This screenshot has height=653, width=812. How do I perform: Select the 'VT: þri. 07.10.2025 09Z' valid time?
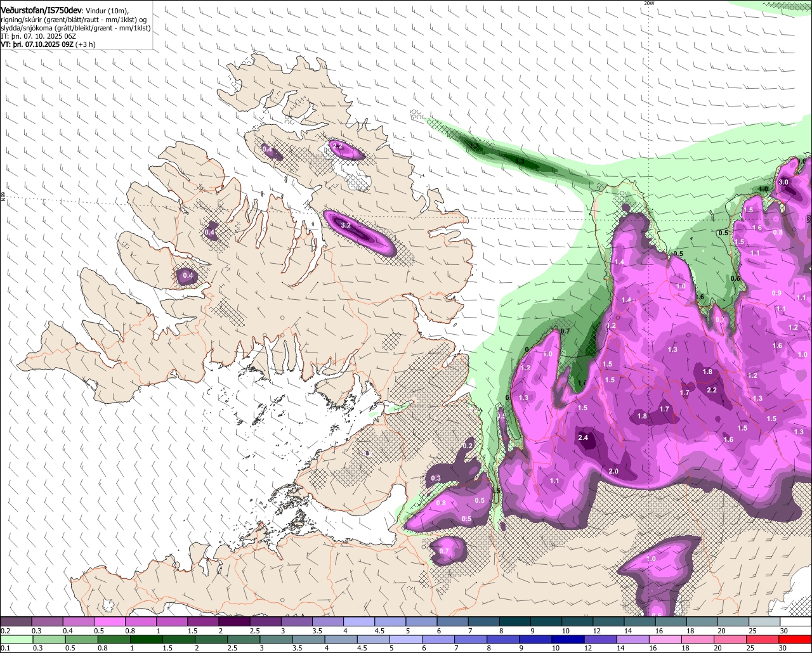click(37, 44)
